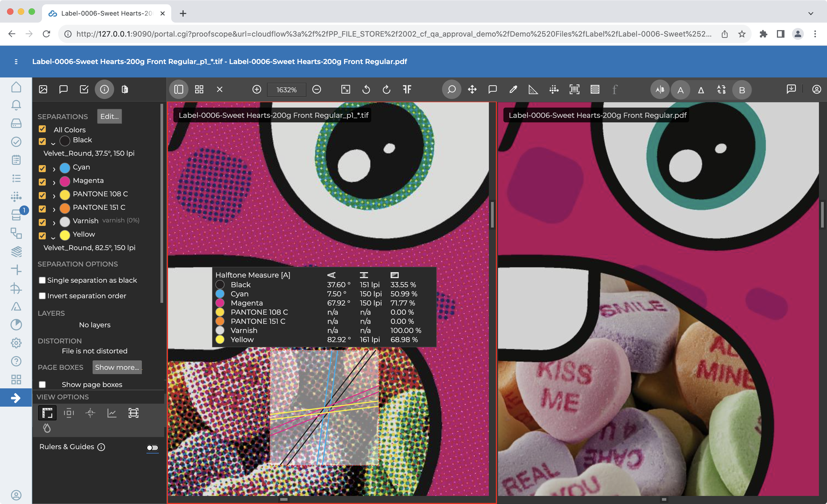Toggle the Rulers & Guides switch
This screenshot has width=827, height=504.
pos(152,448)
